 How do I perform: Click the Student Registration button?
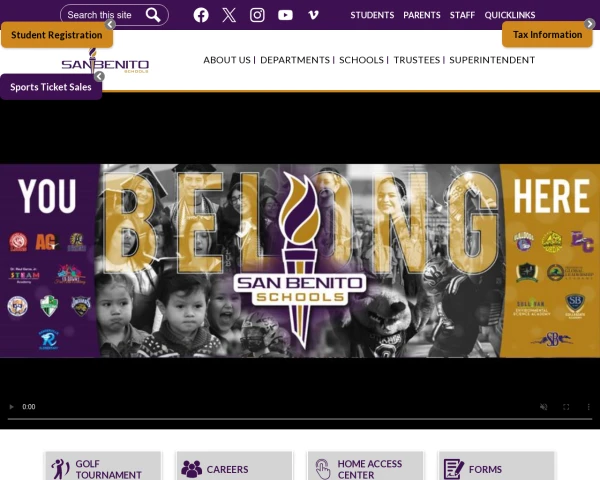pyautogui.click(x=57, y=35)
